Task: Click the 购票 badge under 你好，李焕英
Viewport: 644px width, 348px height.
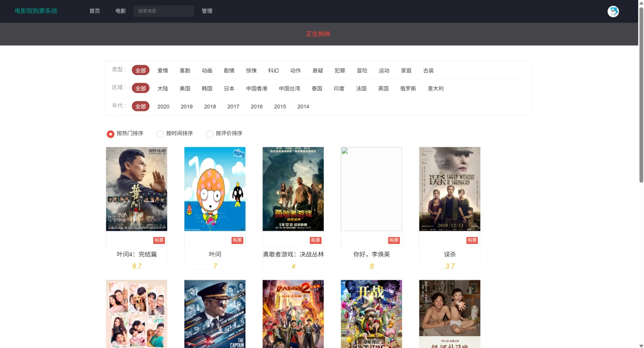Action: point(393,240)
